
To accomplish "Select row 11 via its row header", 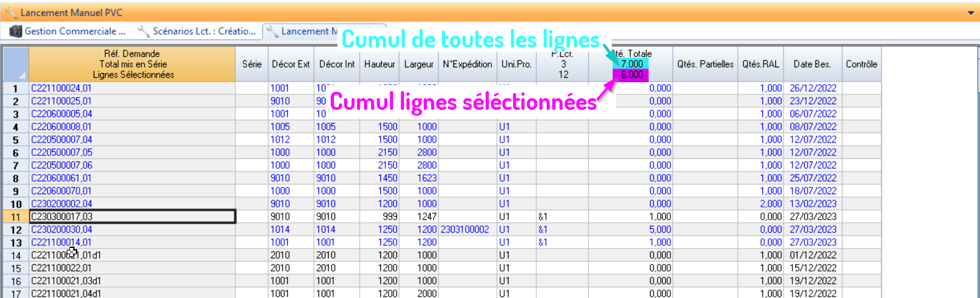I will point(15,217).
